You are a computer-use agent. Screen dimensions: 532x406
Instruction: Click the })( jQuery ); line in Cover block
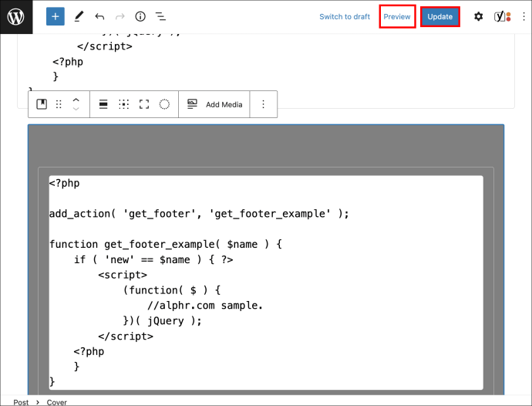(x=162, y=321)
